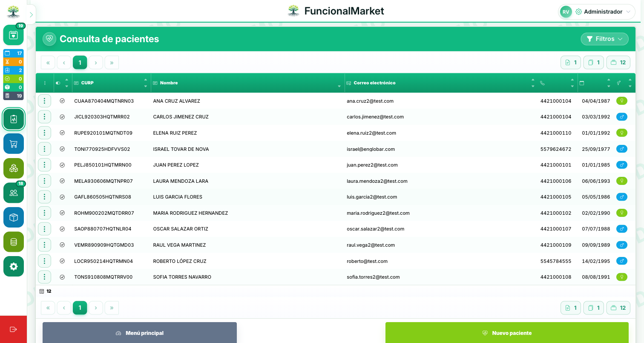The width and height of the screenshot is (644, 343).
Task: Go to next page using the pager above the table
Action: pos(96,63)
